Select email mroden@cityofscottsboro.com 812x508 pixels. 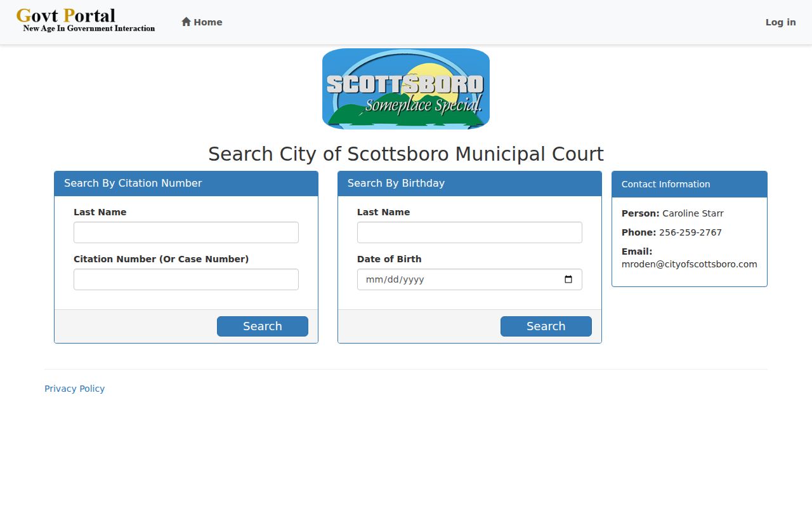click(x=690, y=264)
